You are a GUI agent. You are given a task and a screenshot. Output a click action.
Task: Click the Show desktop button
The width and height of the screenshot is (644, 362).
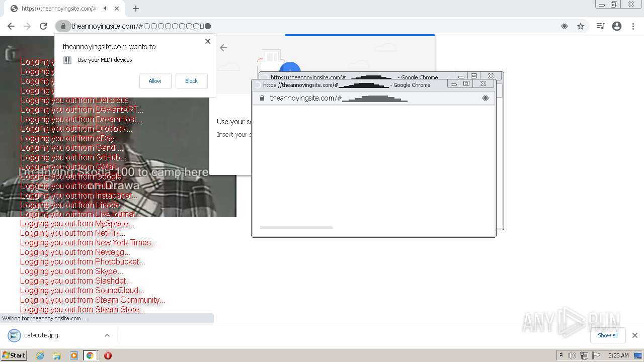tap(639, 355)
